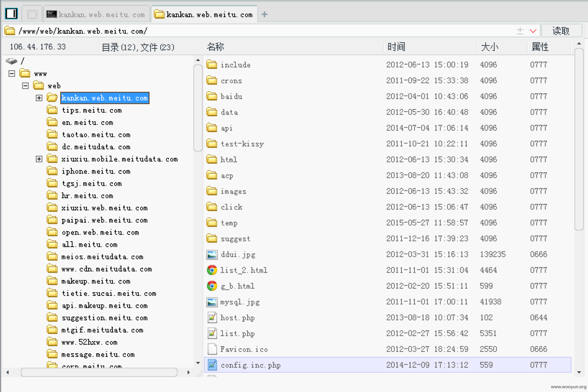Select www.52hxw.com folder in tree

[89, 342]
